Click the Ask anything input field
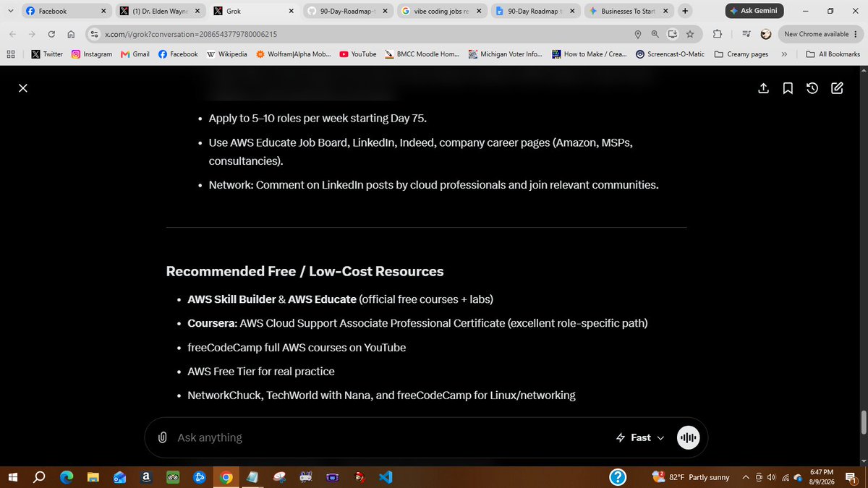The image size is (868, 488). pos(391,437)
